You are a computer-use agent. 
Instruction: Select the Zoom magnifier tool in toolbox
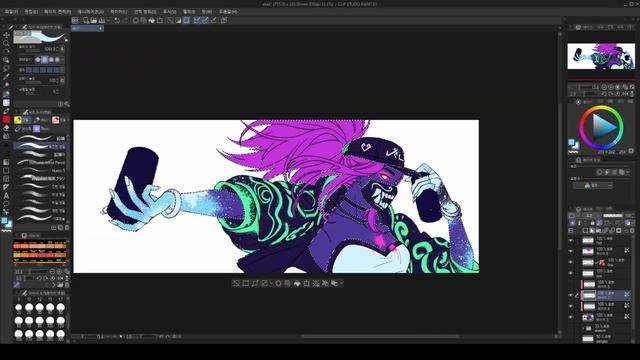click(x=6, y=43)
